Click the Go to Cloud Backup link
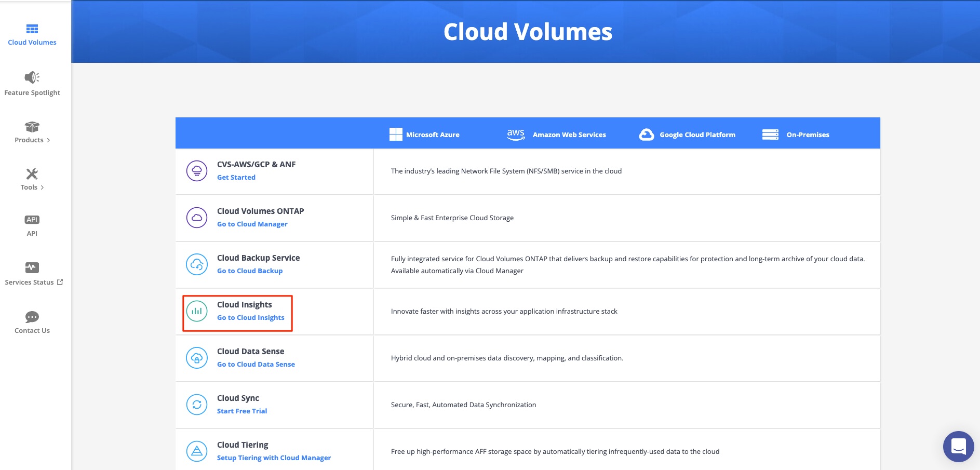Screen dimensions: 980x470 point(250,271)
